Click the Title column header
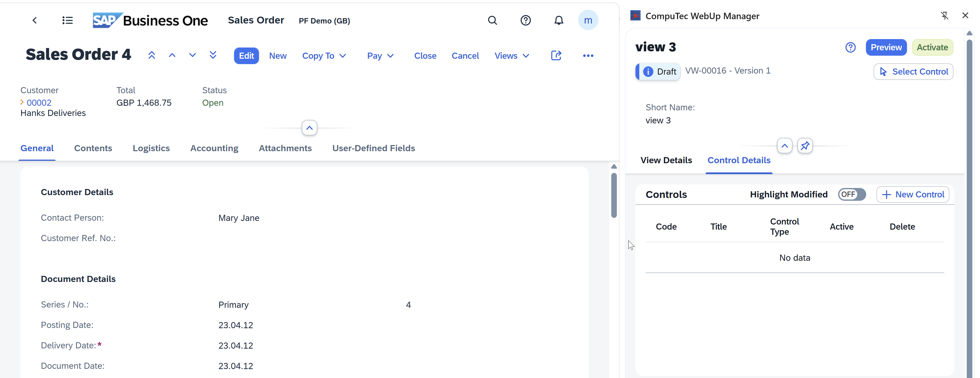This screenshot has height=378, width=980. click(718, 227)
